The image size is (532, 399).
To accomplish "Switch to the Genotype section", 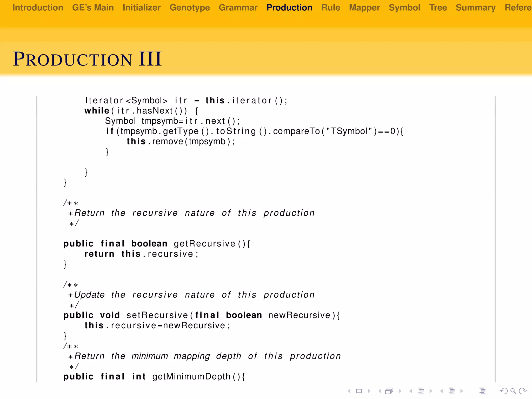I will pyautogui.click(x=190, y=8).
